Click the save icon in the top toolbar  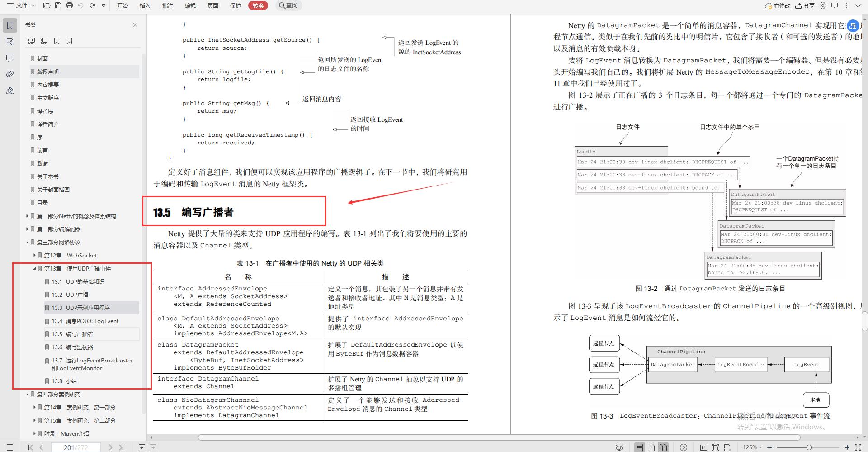point(58,5)
